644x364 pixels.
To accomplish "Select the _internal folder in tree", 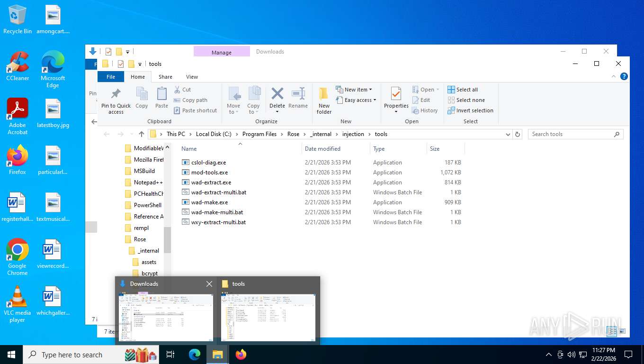I will tap(144, 251).
